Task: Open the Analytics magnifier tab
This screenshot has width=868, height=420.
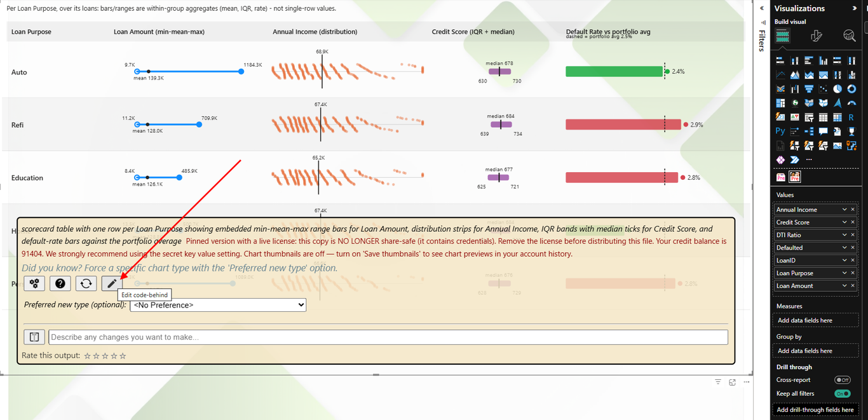Action: [850, 36]
